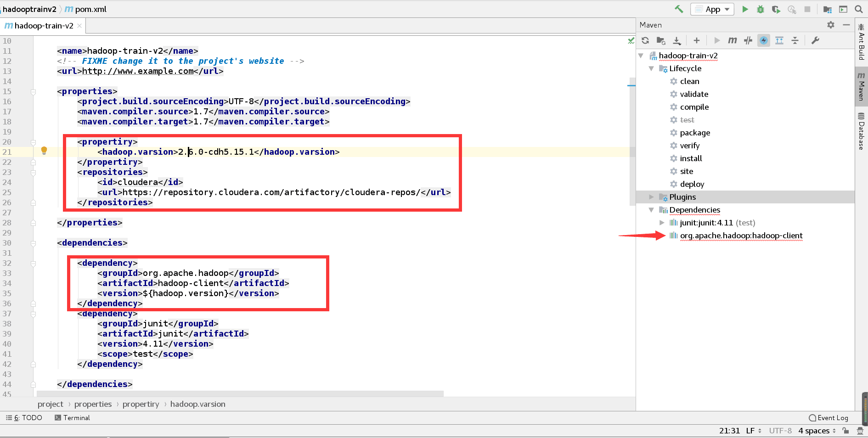Start debugging with the green bug icon
Image resolution: width=868 pixels, height=438 pixels.
point(761,9)
